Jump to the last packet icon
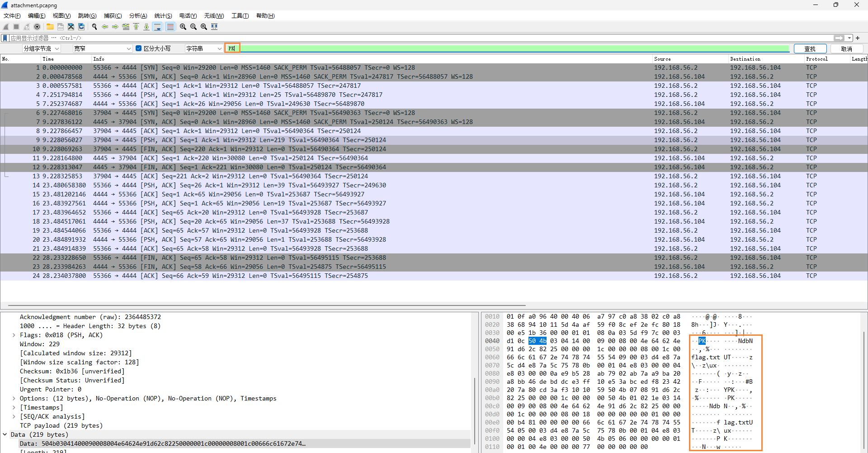This screenshot has width=868, height=453. point(146,27)
